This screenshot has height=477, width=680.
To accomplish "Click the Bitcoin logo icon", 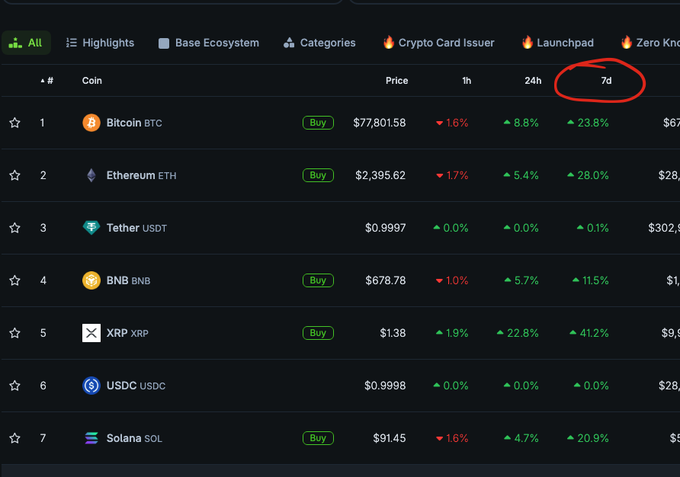I will 91,123.
